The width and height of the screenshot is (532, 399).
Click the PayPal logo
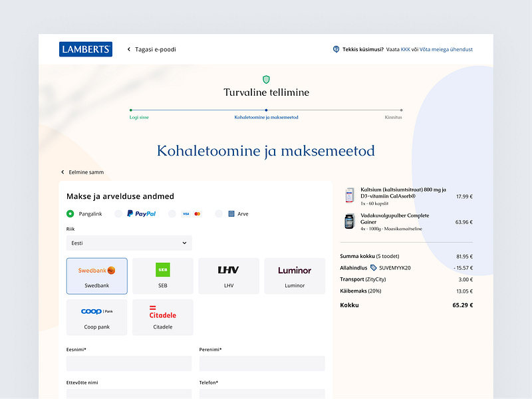[x=142, y=213]
